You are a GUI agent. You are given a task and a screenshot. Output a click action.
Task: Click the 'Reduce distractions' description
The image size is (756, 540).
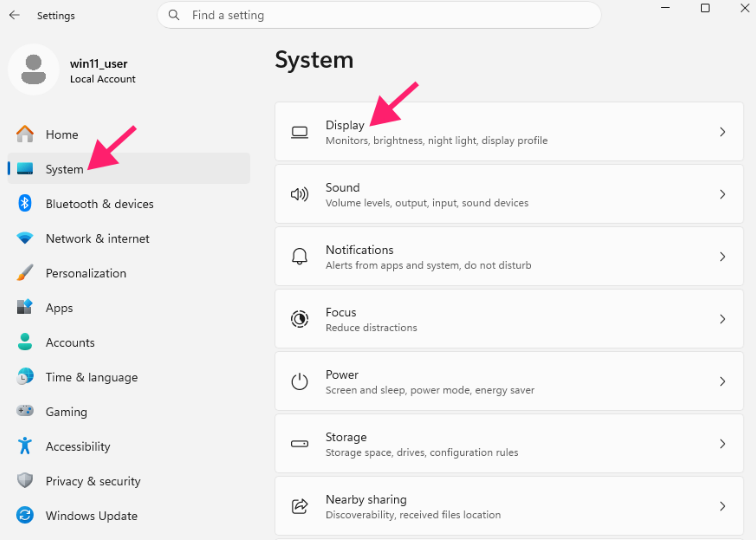(x=371, y=327)
